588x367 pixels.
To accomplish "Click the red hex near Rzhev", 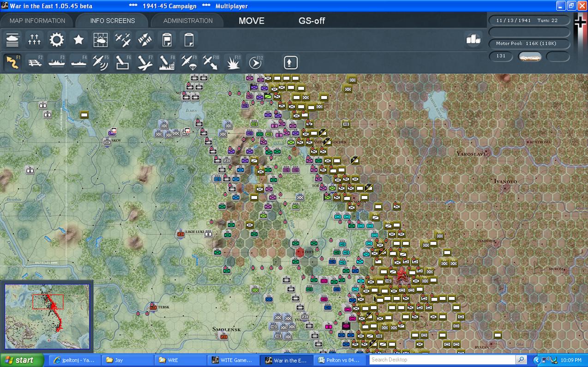I will pos(300,252).
